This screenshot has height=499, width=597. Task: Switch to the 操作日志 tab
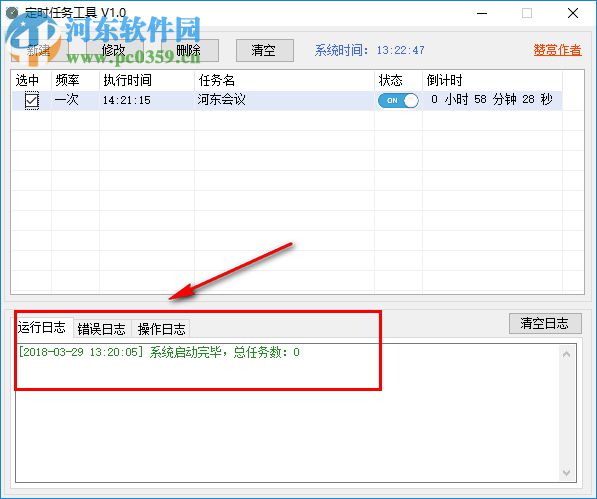[x=161, y=329]
